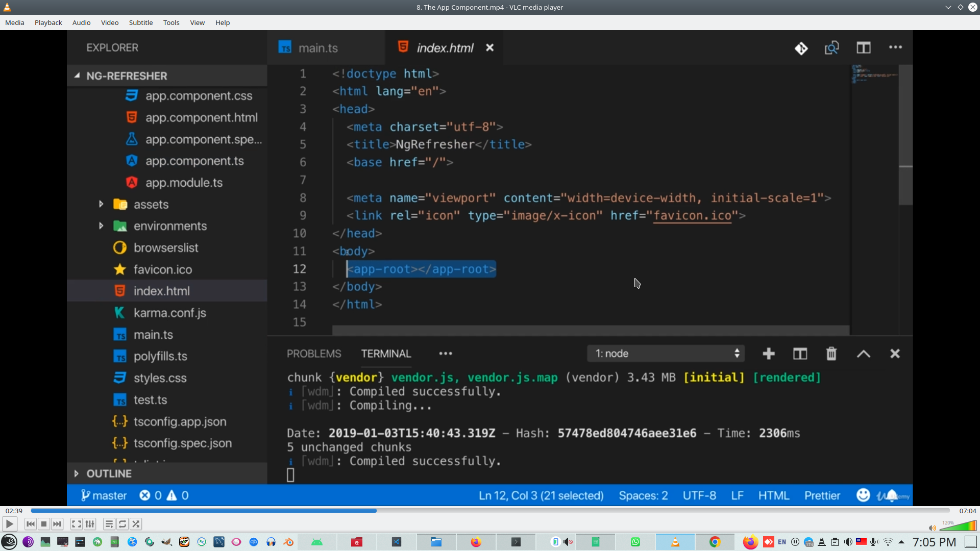Kill the terminal using the trash icon

click(x=831, y=353)
